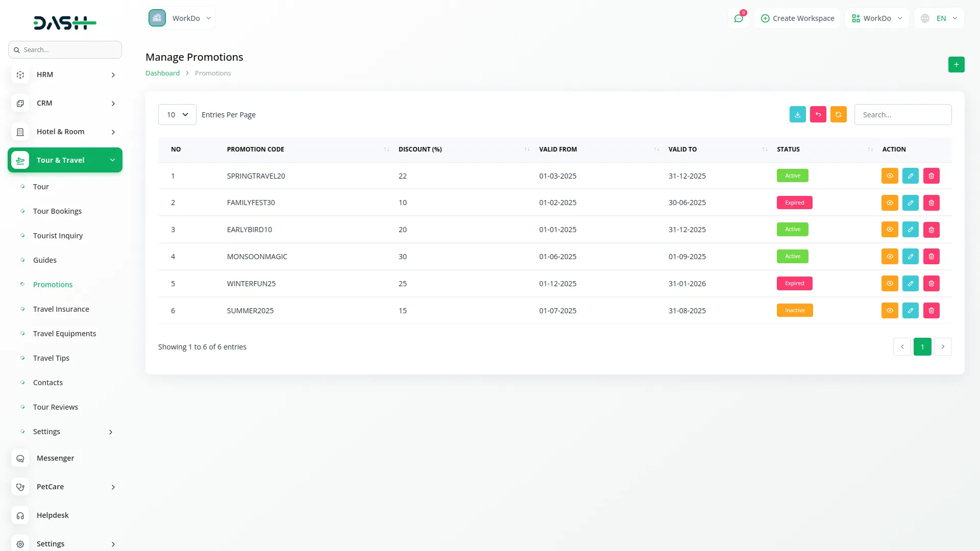Open Tour Bookings in sidebar
The image size is (980, 551).
pyautogui.click(x=57, y=211)
